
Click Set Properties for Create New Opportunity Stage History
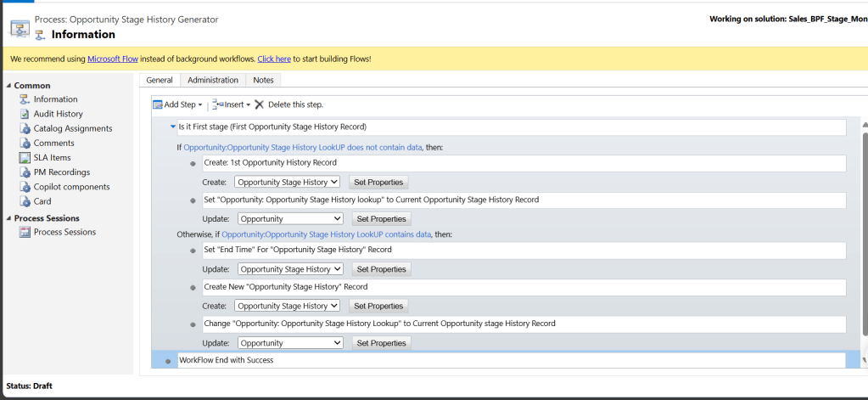click(x=378, y=306)
